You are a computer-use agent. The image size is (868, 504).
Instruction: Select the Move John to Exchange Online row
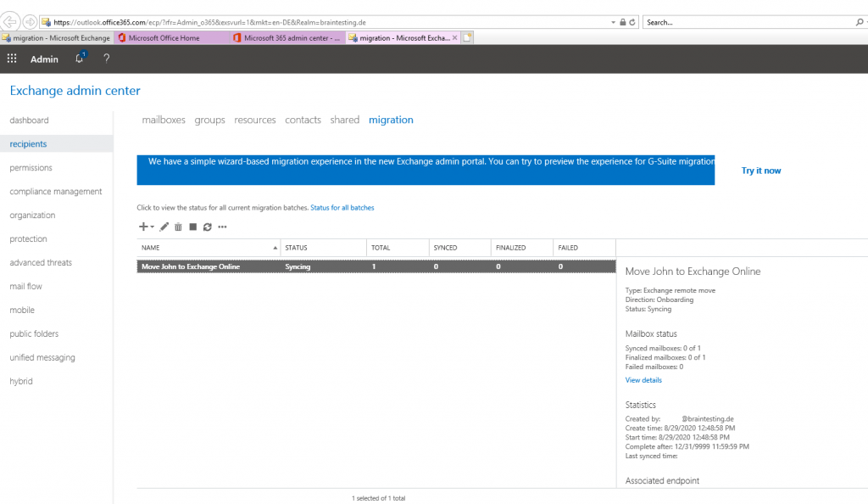point(376,266)
